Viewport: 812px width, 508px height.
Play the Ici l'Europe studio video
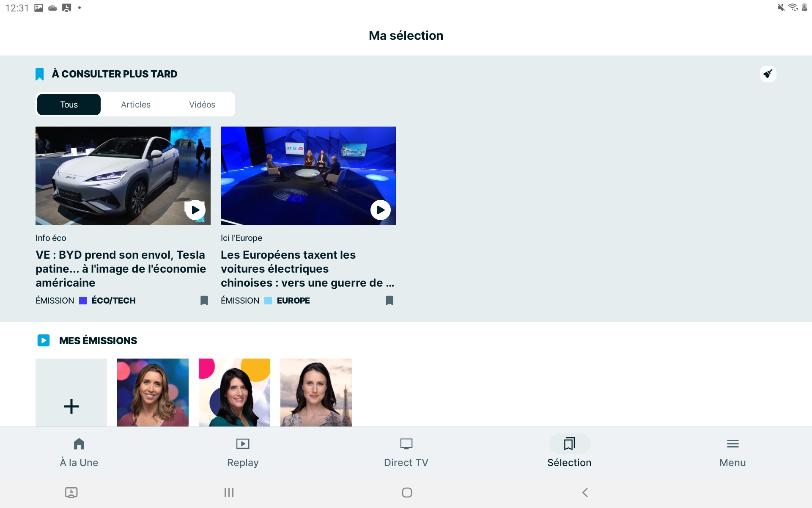tap(380, 210)
